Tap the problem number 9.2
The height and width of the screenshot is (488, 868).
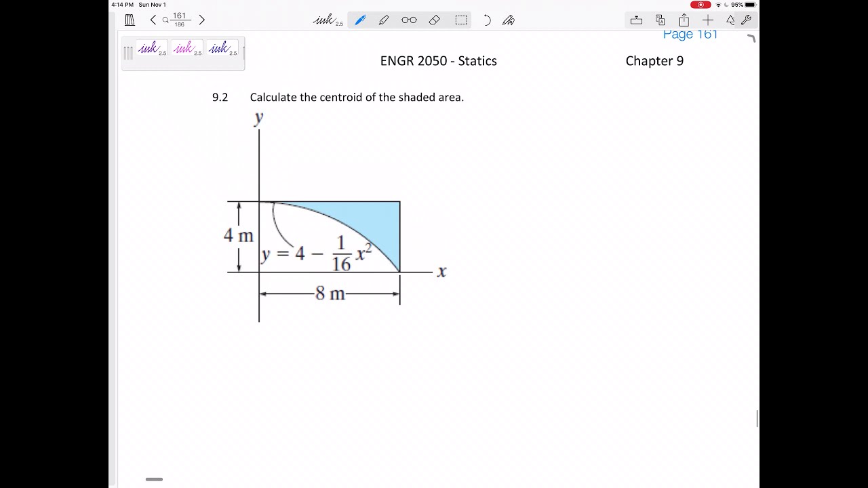[220, 97]
